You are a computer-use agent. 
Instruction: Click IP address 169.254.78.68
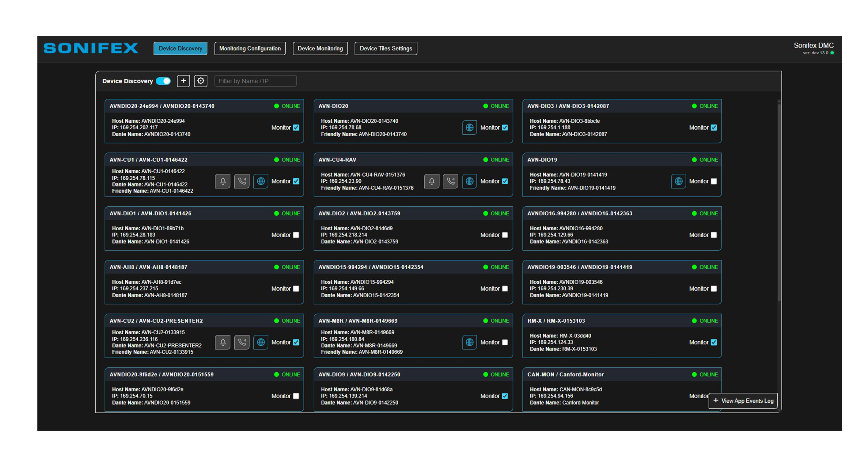(345, 128)
